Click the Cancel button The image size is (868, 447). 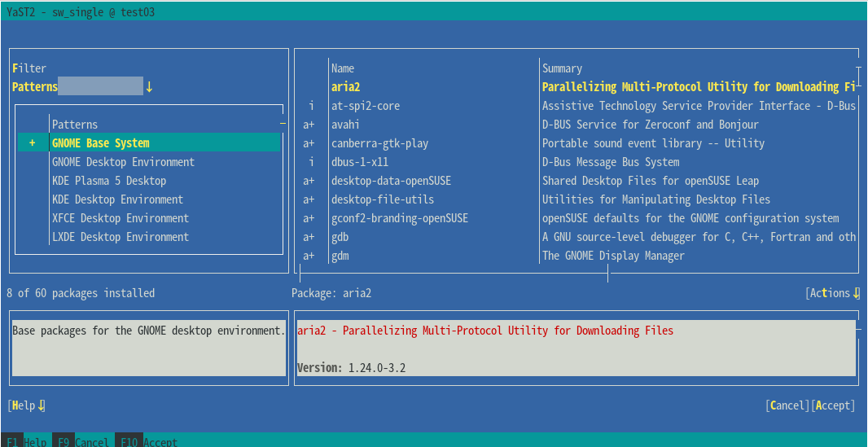[x=787, y=405]
